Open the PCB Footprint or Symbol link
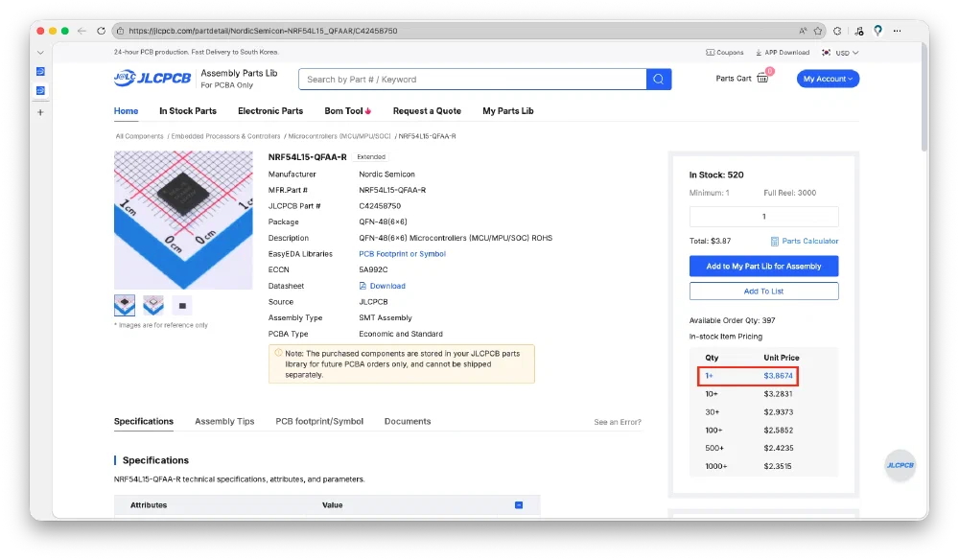Viewport: 959px width, 560px height. click(x=402, y=254)
